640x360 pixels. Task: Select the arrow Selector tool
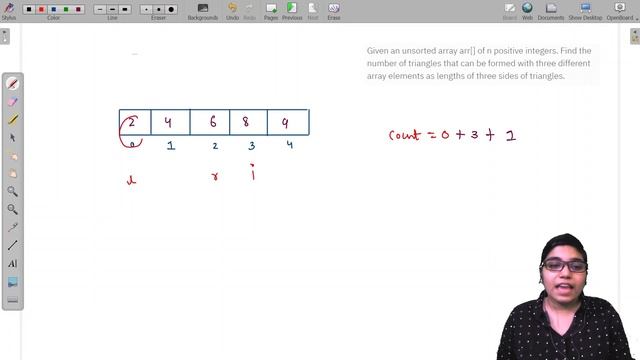click(x=13, y=138)
